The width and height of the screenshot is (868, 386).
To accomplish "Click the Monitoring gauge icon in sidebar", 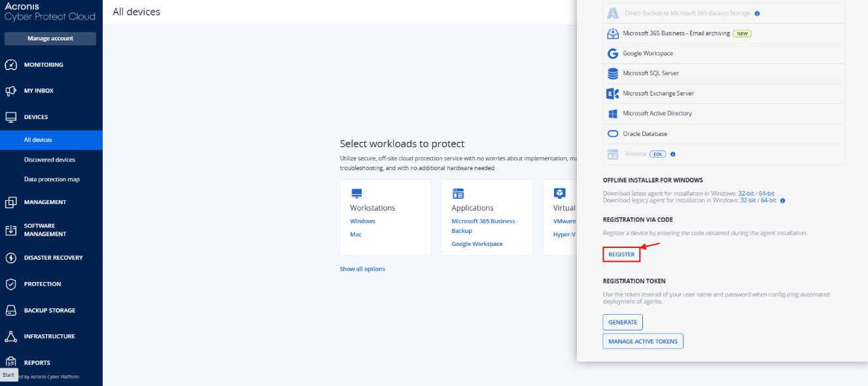I will (x=10, y=65).
